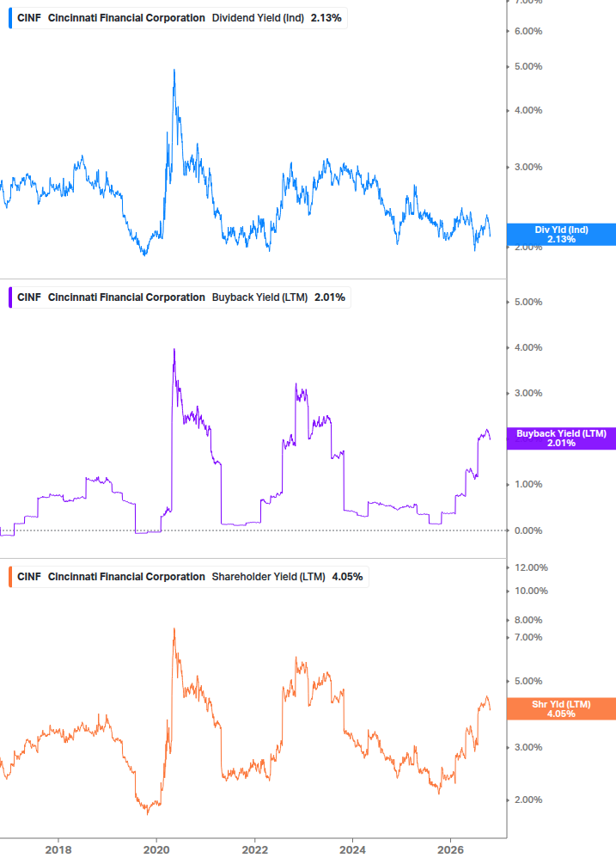Click the 2024 label on the time axis
The height and width of the screenshot is (864, 616).
pyautogui.click(x=352, y=849)
